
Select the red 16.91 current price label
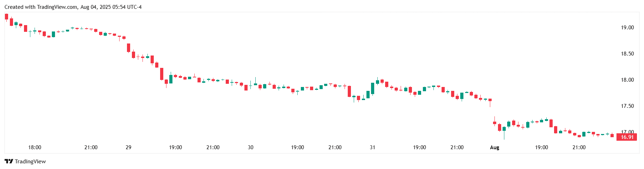tap(627, 137)
